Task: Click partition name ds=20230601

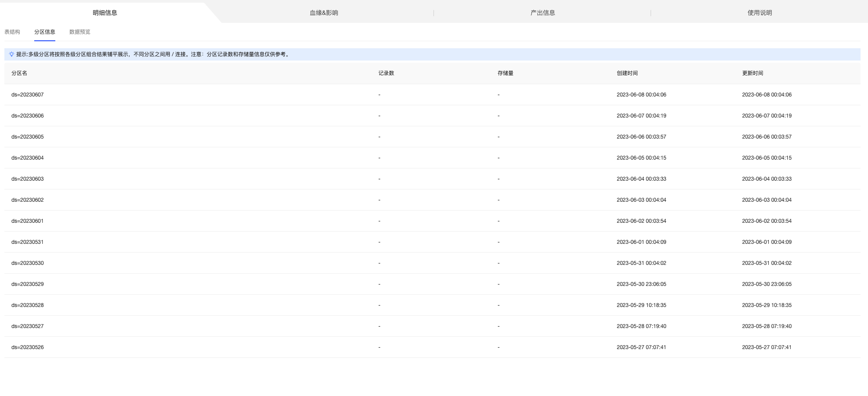Action: click(28, 221)
